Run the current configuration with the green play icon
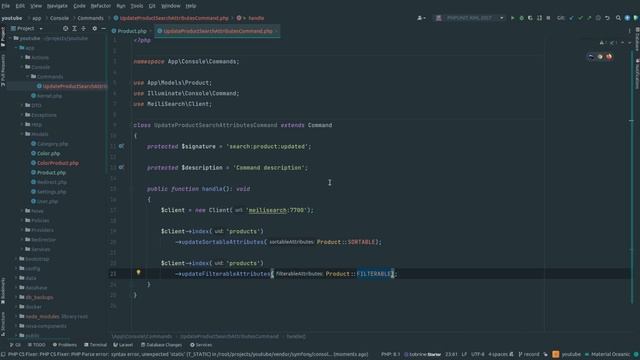The height and width of the screenshot is (360, 640). click(x=513, y=18)
